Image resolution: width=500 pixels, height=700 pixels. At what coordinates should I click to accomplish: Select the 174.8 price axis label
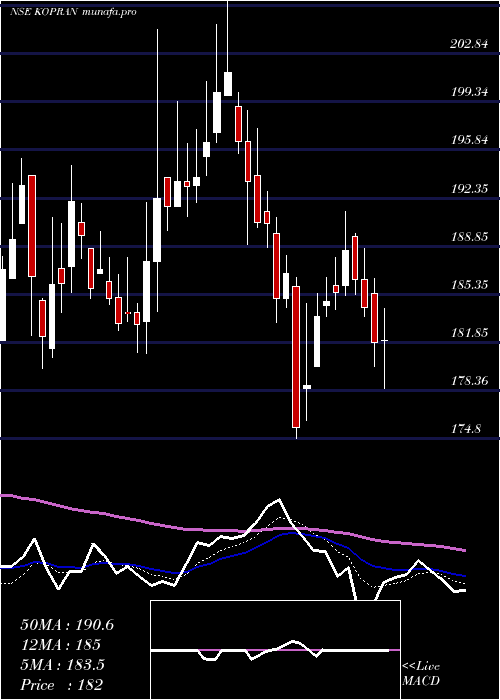coord(466,429)
